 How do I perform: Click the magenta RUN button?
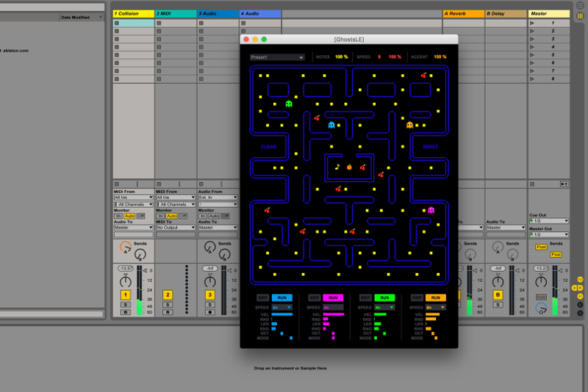[333, 297]
